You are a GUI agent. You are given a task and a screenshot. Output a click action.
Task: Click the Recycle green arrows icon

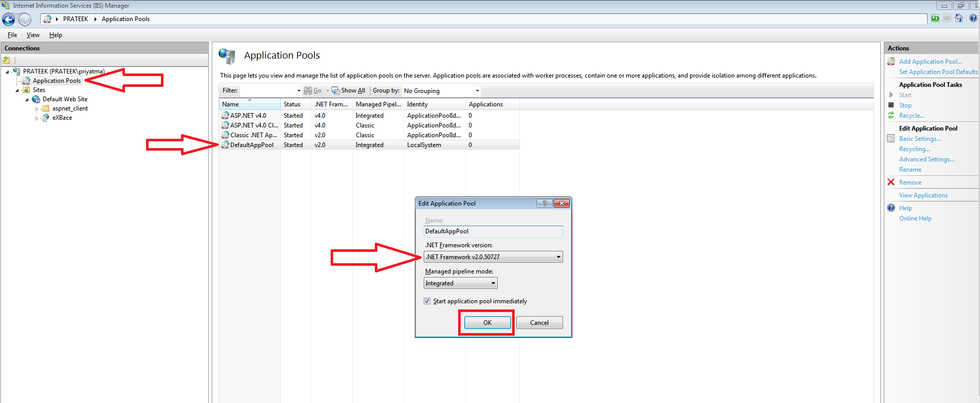coord(891,116)
